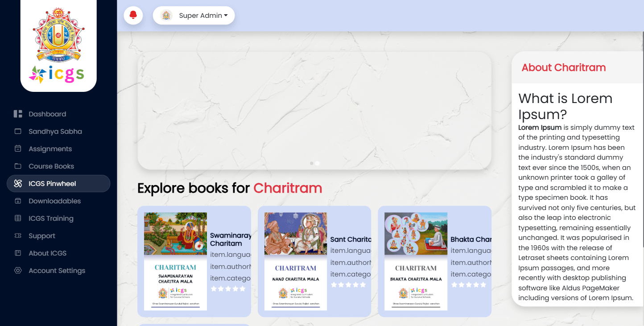Image resolution: width=644 pixels, height=326 pixels.
Task: Rate Swaminarayan Charitam with the fifth star
Action: [x=243, y=289]
